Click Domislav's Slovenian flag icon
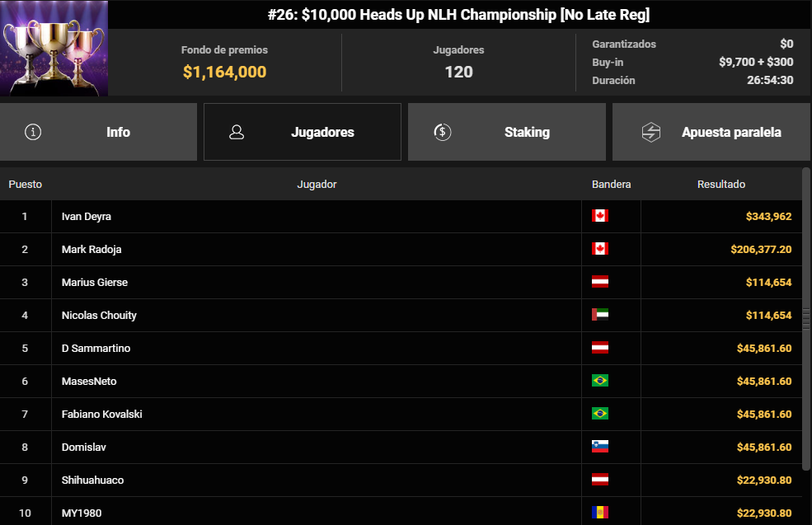This screenshot has height=525, width=812. 599,447
